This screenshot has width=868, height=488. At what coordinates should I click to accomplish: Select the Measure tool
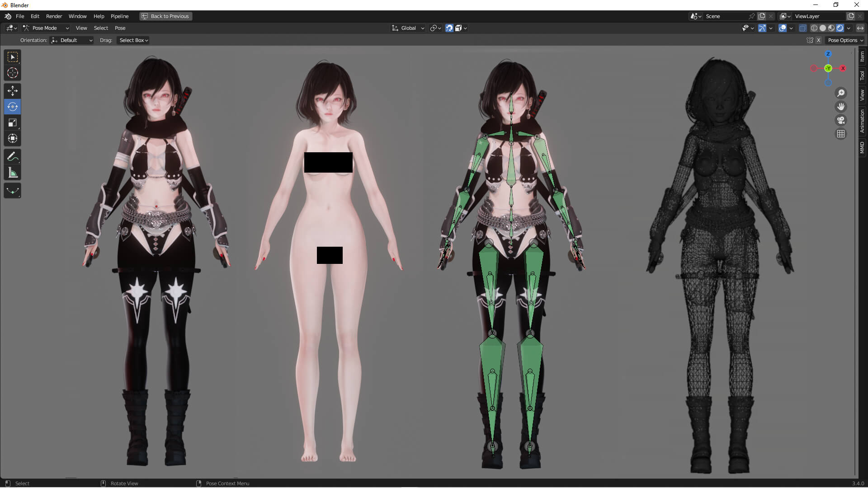(x=12, y=173)
